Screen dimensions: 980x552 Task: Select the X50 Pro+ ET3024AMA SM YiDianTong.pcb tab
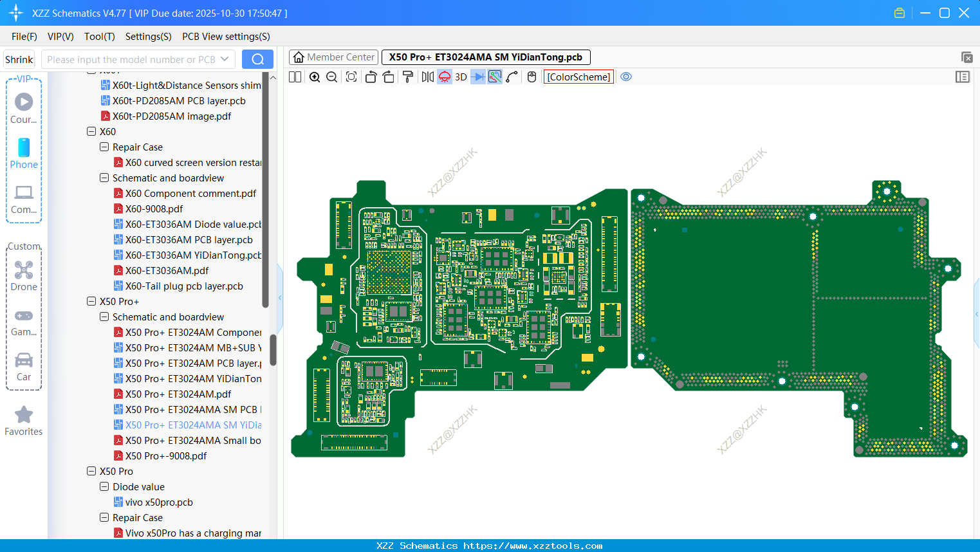(x=486, y=57)
